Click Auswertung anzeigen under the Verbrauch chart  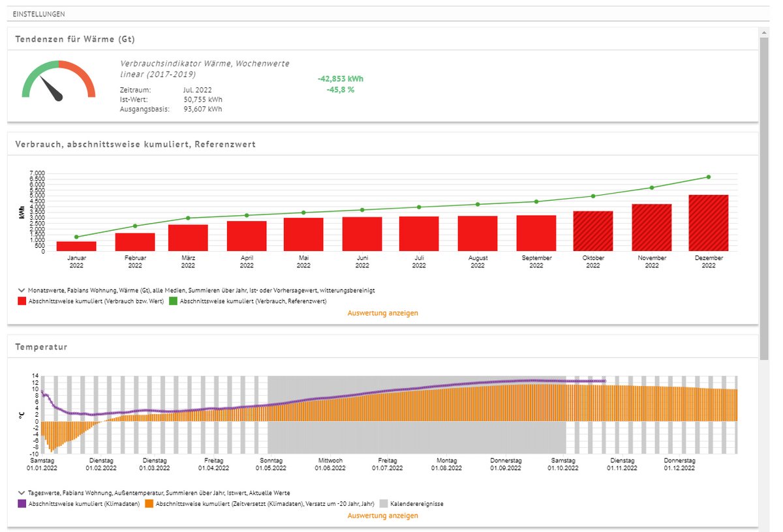coord(382,313)
